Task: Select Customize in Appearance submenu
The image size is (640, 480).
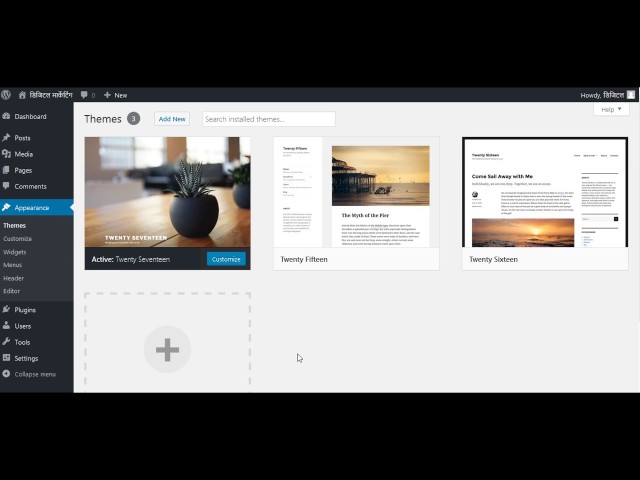Action: pos(18,239)
